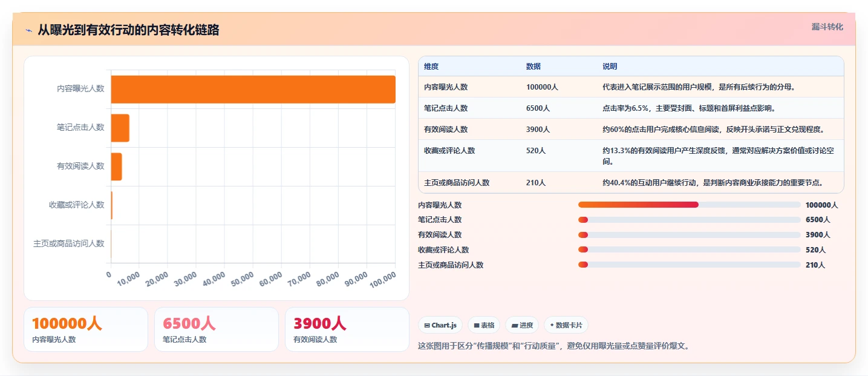
Task: Click the 6500人 data card
Action: pyautogui.click(x=217, y=329)
